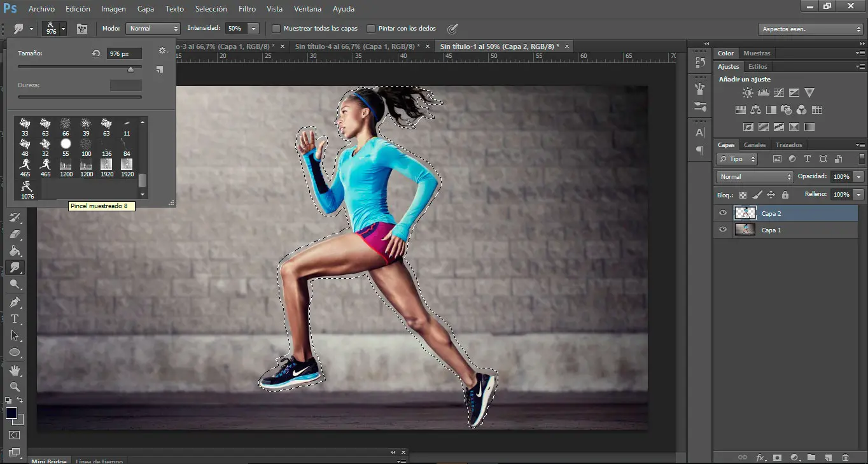
Task: Hide Capa 1 layer visibility eye
Action: coord(722,230)
